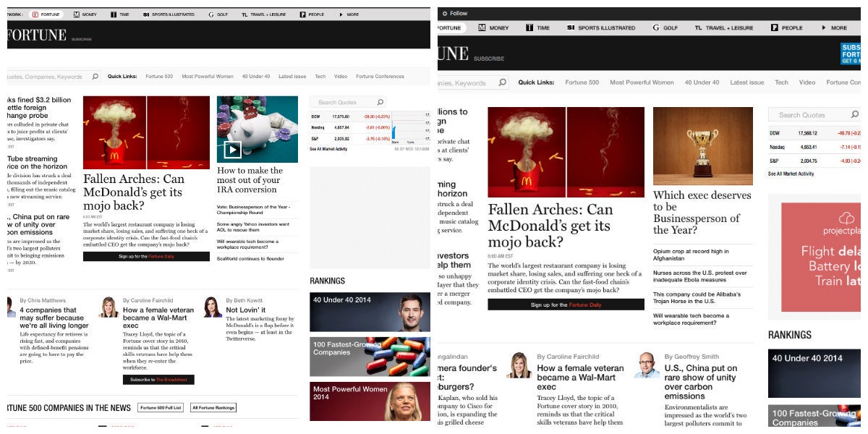Click Caroline Fairchild's author photo in left screenshot
The width and height of the screenshot is (868, 434).
coord(109,307)
